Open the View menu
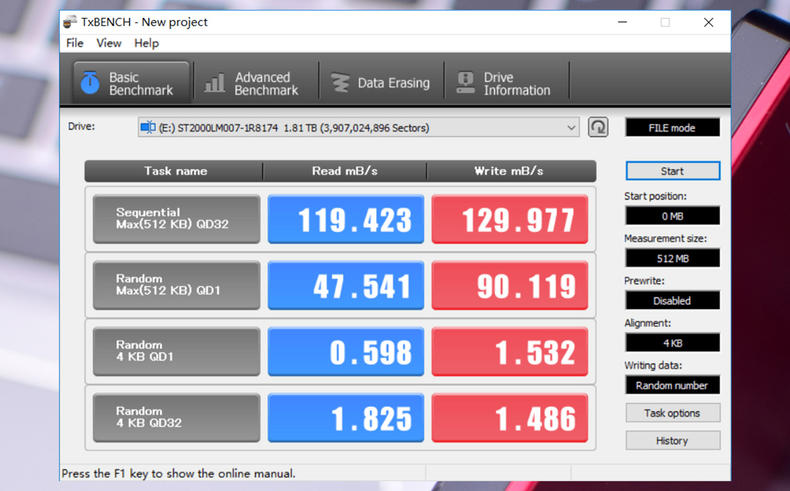This screenshot has height=491, width=790. pyautogui.click(x=109, y=43)
